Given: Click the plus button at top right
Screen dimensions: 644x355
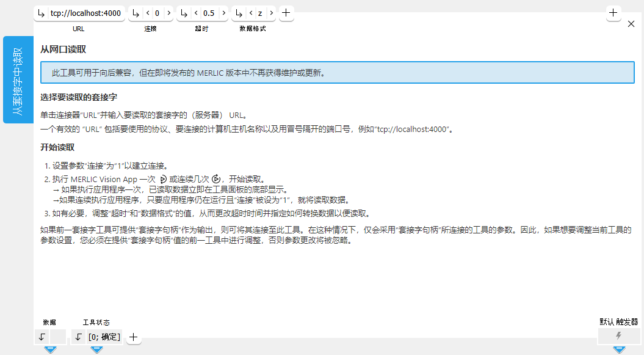Looking at the screenshot, I should click(x=613, y=13).
